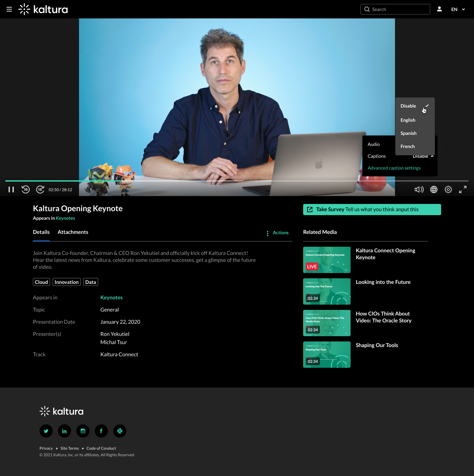Open the EN language dropdown
474x476 pixels.
click(458, 9)
